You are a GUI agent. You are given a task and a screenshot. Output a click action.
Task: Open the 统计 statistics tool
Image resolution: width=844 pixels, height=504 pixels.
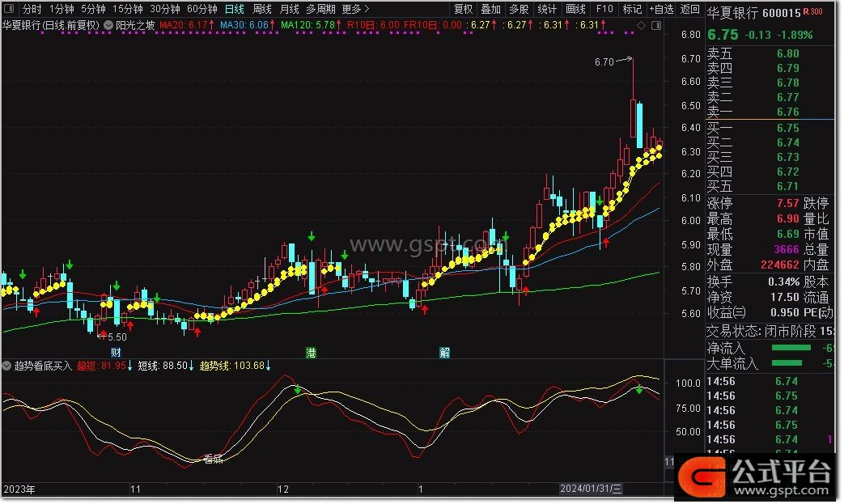tap(547, 9)
